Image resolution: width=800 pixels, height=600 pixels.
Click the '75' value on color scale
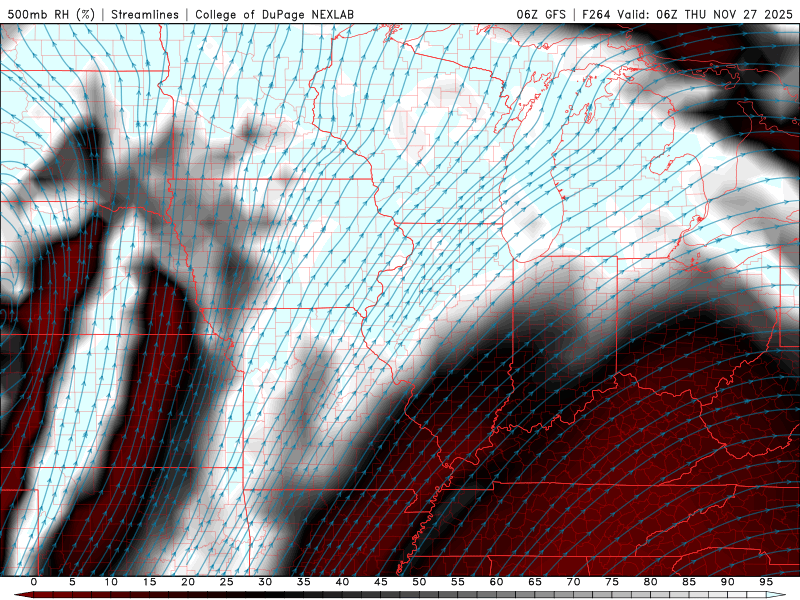click(612, 582)
